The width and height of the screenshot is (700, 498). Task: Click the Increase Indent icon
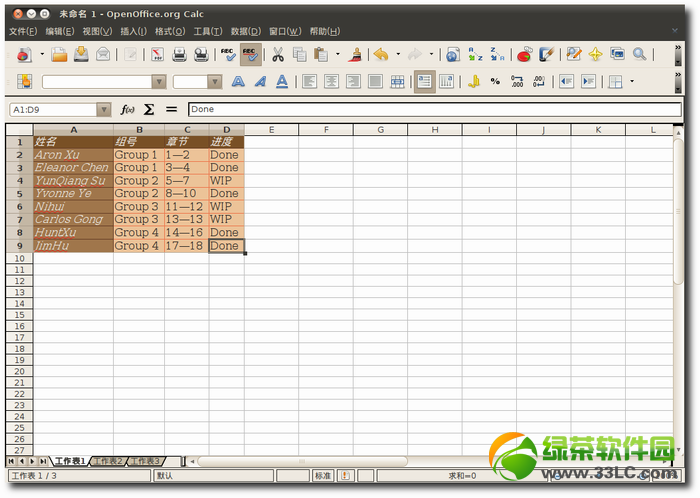pos(588,82)
